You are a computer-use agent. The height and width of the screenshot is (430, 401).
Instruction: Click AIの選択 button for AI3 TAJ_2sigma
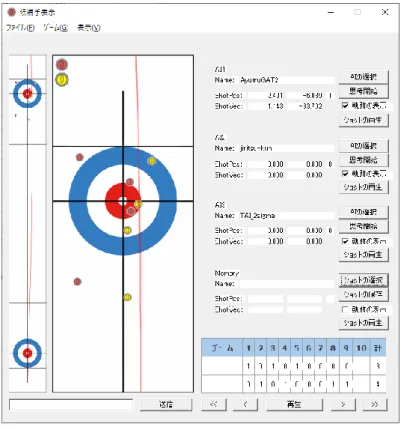pyautogui.click(x=364, y=212)
